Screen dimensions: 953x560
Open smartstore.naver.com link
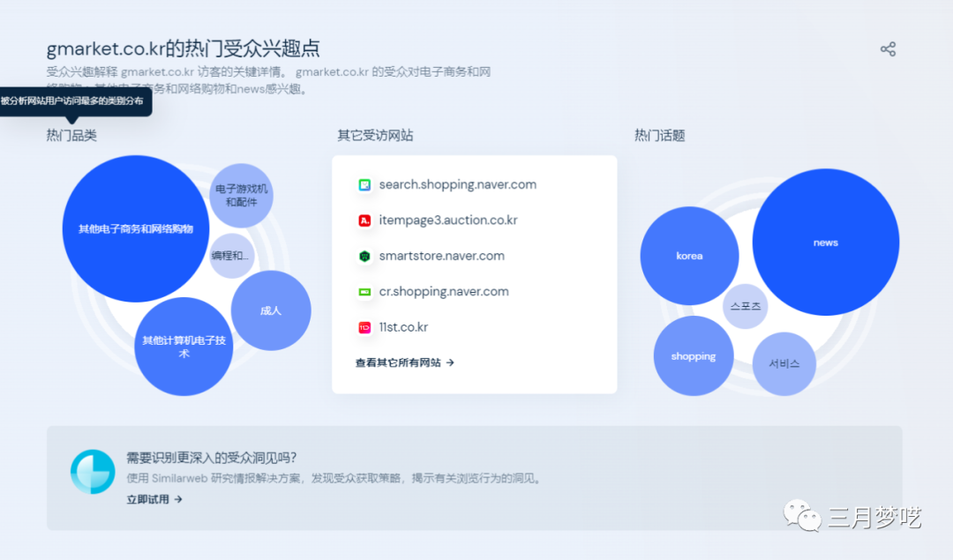(442, 256)
